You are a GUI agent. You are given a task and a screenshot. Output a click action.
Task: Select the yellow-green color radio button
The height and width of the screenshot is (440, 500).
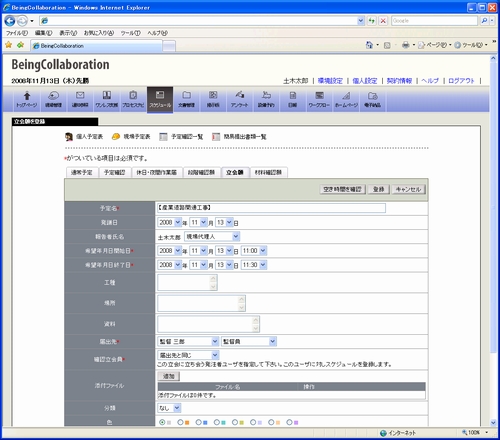click(x=235, y=422)
